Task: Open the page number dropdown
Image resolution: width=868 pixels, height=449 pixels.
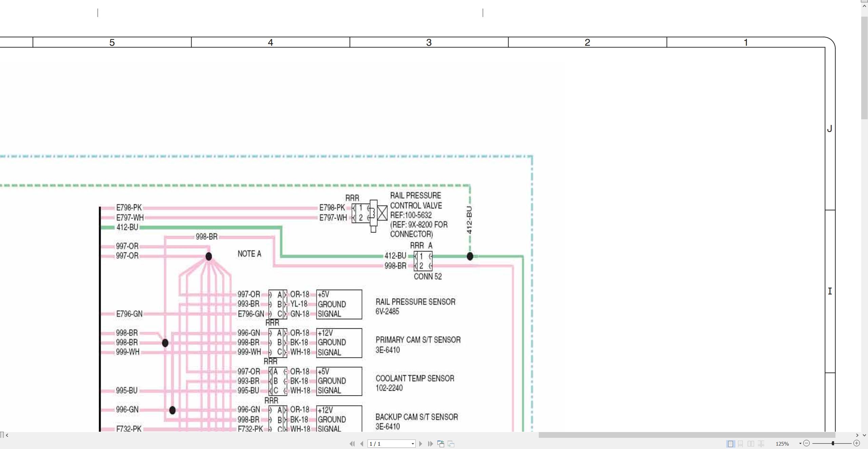Action: 413,444
